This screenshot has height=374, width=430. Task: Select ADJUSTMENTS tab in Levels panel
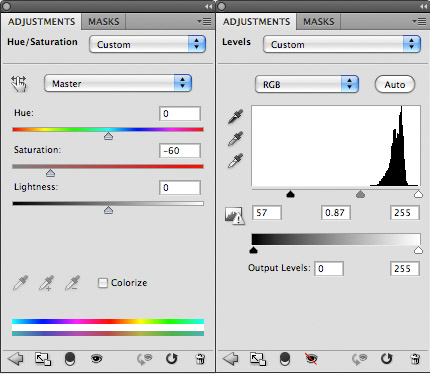pos(256,22)
